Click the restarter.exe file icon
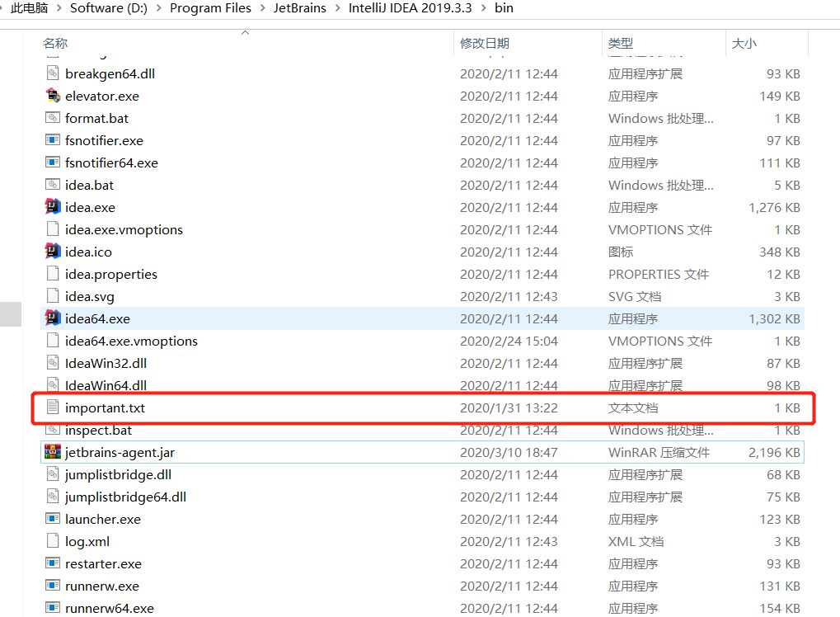Screen dimensions: 840x617 coord(53,563)
